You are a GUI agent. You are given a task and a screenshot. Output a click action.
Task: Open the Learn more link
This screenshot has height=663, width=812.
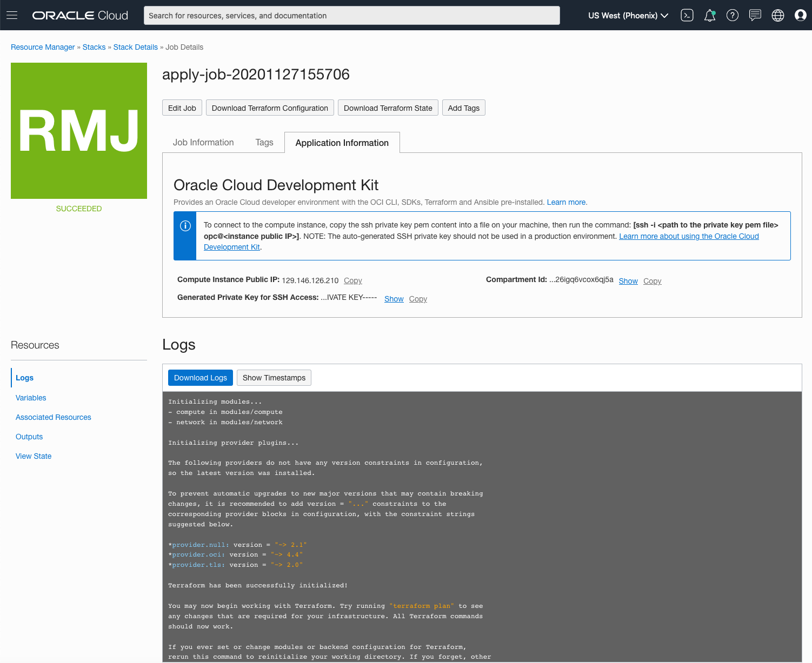[567, 202]
